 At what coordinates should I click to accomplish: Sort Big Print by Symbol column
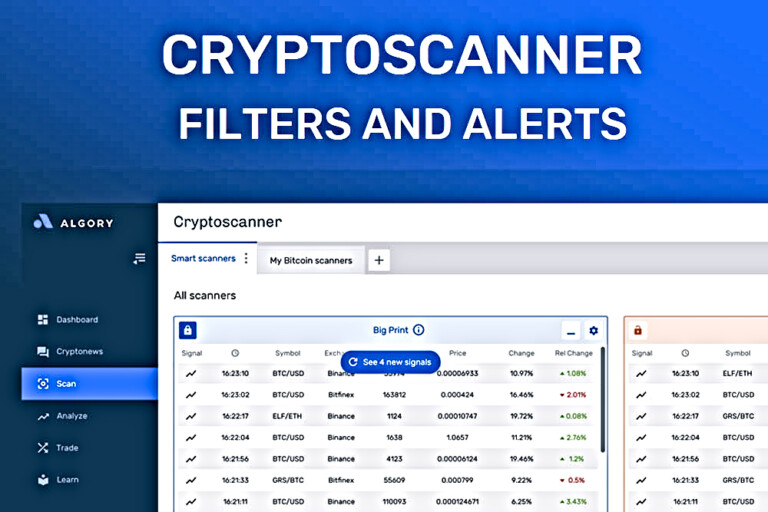pyautogui.click(x=288, y=353)
